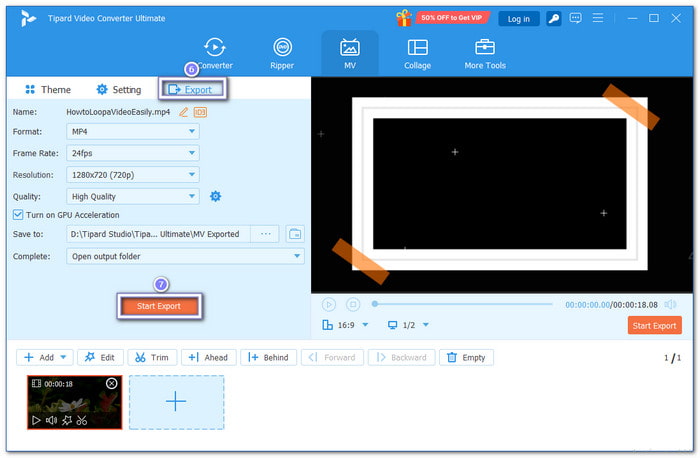
Task: Open the hamburger menu
Action: tap(598, 18)
